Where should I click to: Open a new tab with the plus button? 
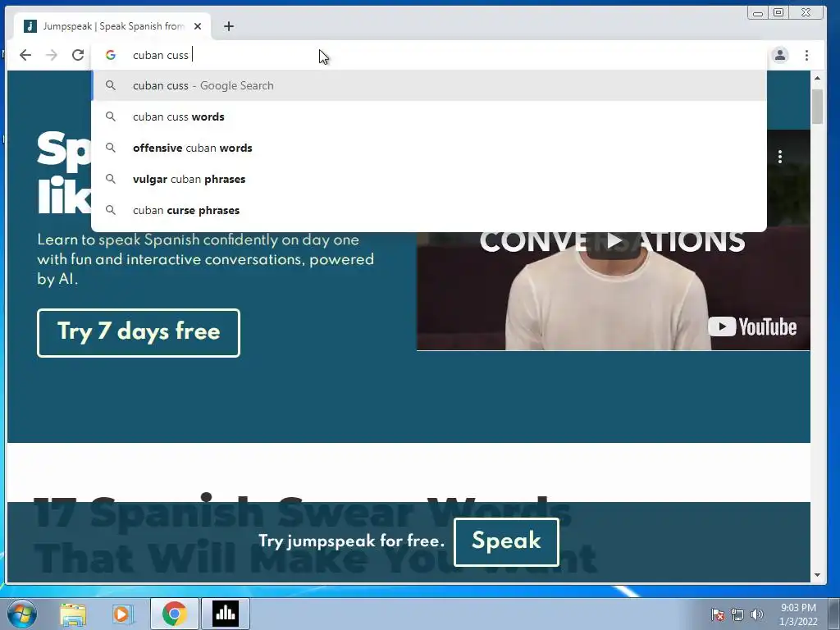click(x=229, y=26)
